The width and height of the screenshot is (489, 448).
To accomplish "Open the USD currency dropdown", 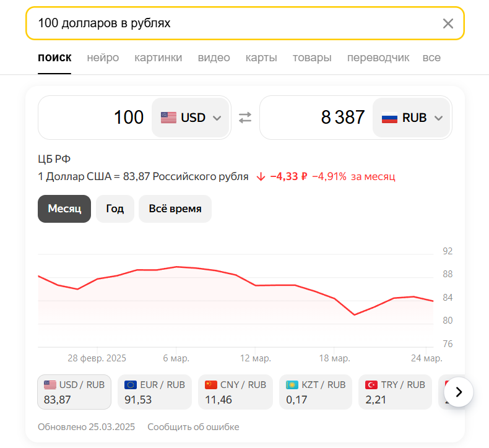I will point(191,118).
